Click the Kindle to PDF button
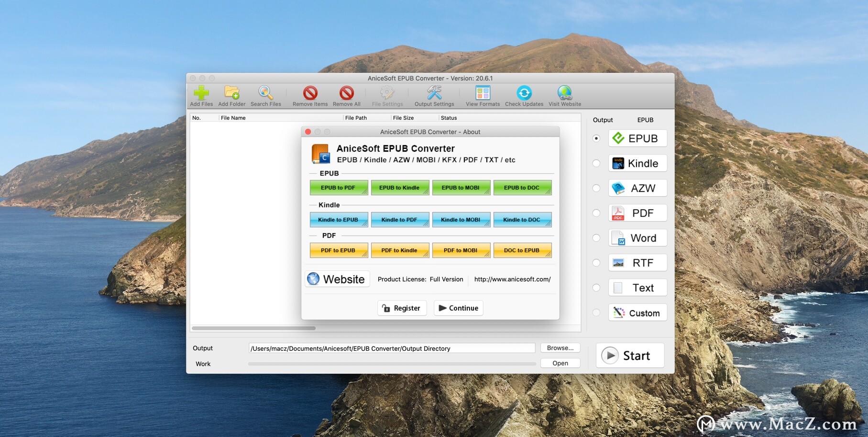Screen dimensions: 868x437 [x=400, y=220]
